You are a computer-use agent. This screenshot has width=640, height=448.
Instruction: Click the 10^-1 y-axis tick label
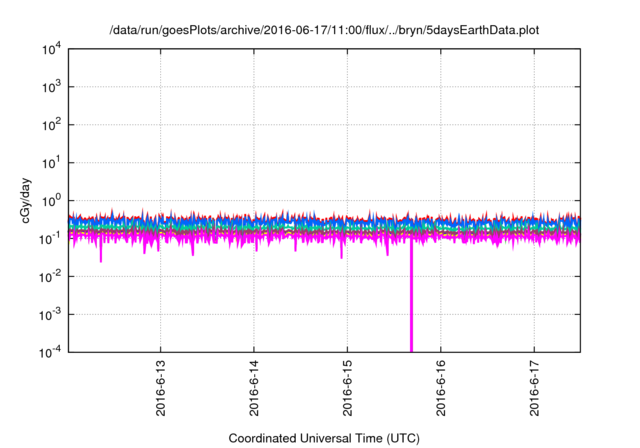pos(50,239)
